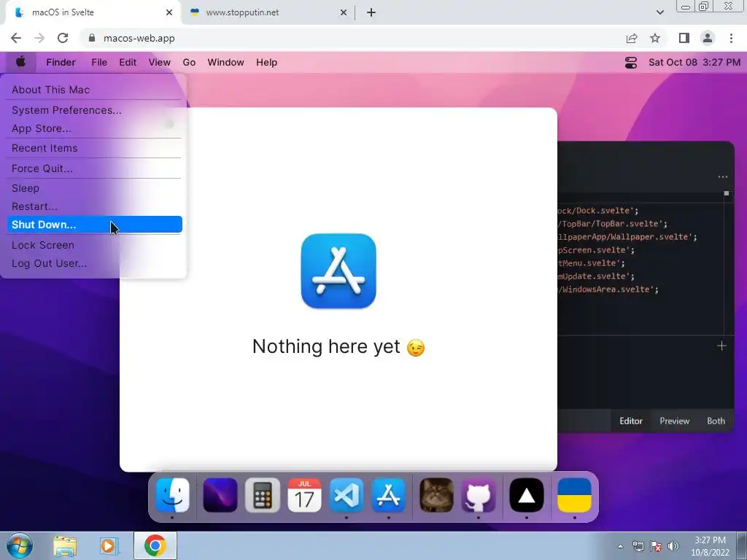Open the Chrome profile avatar

(x=708, y=38)
